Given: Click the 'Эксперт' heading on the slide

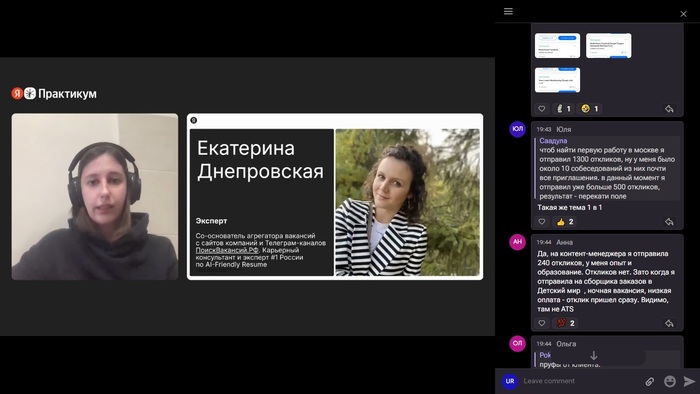Looking at the screenshot, I should point(211,221).
